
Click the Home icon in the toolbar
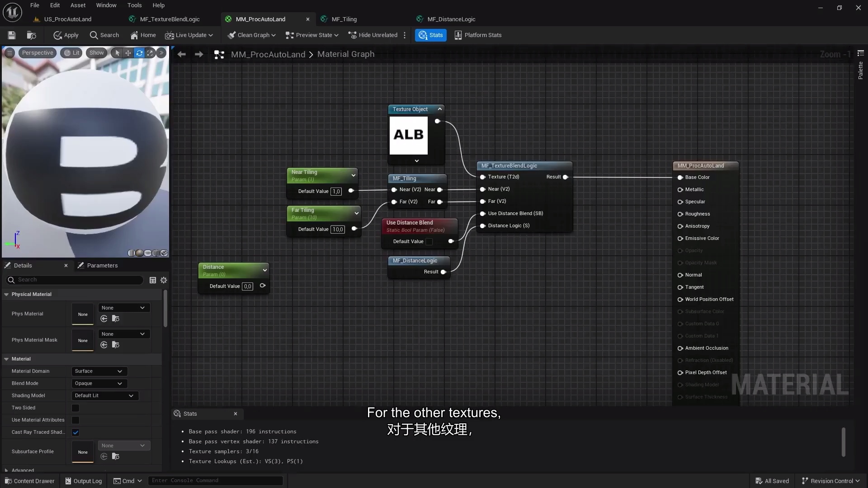tap(143, 35)
